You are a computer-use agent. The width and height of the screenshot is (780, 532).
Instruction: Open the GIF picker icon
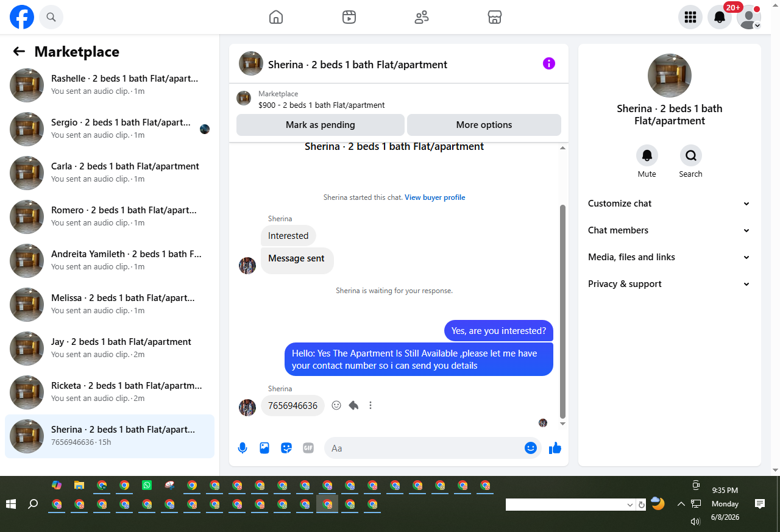click(308, 449)
